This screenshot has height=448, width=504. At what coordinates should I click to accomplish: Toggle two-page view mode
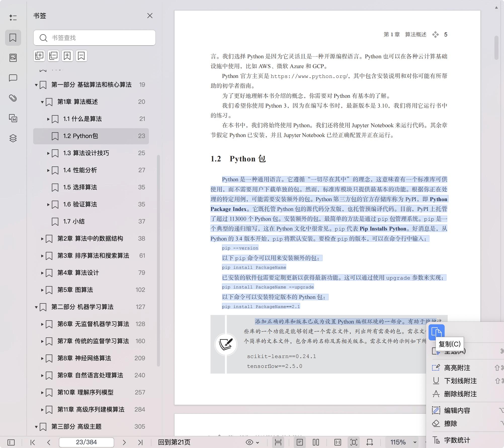point(316,442)
